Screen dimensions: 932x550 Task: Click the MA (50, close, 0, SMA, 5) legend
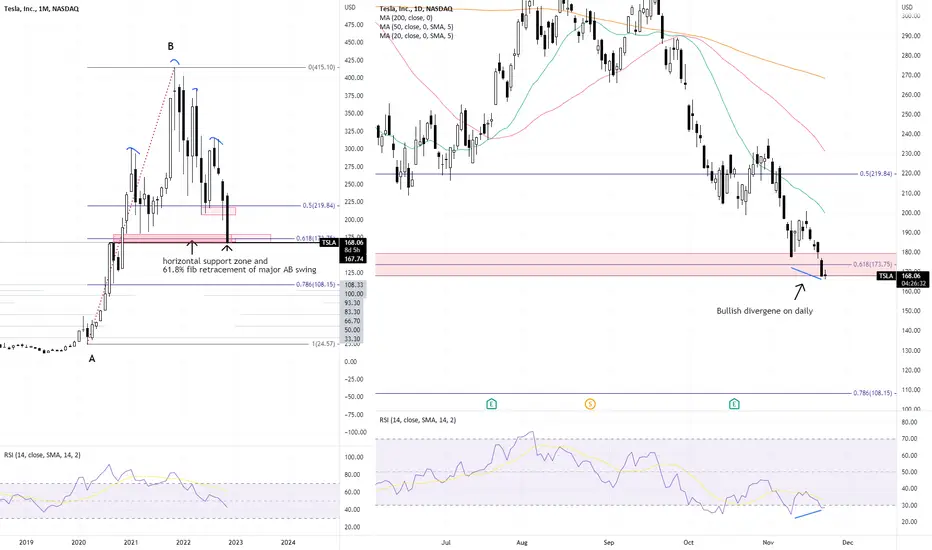coord(416,27)
